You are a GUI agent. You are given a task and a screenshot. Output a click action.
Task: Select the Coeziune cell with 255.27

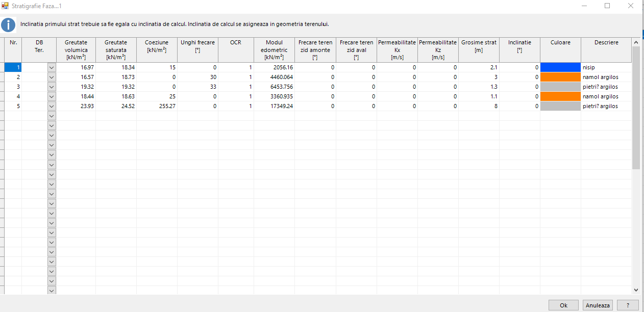(x=157, y=106)
